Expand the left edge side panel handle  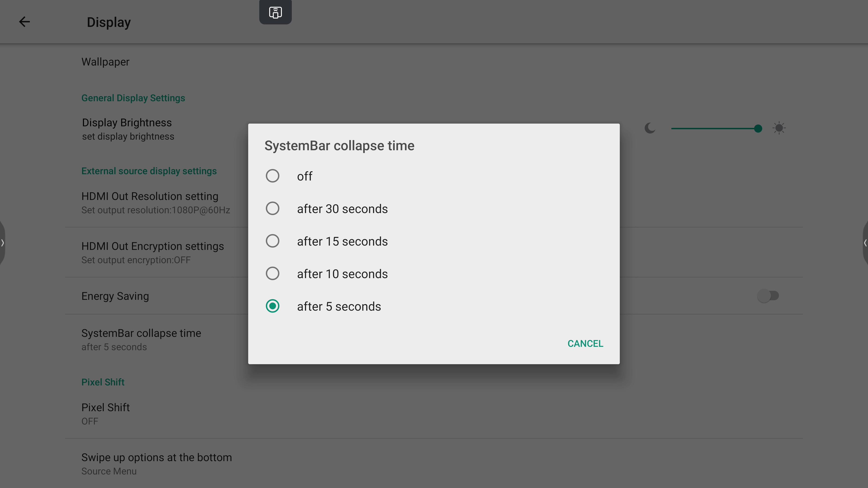[x=2, y=242]
